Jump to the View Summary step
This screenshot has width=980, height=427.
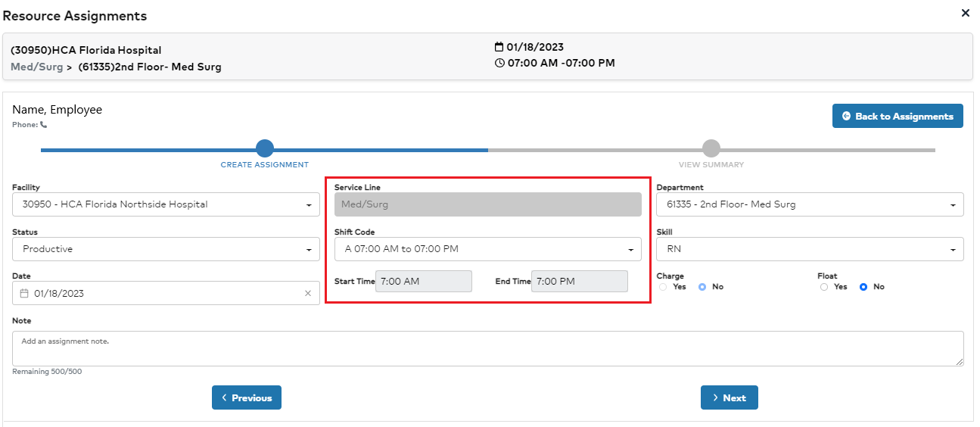[x=711, y=149]
